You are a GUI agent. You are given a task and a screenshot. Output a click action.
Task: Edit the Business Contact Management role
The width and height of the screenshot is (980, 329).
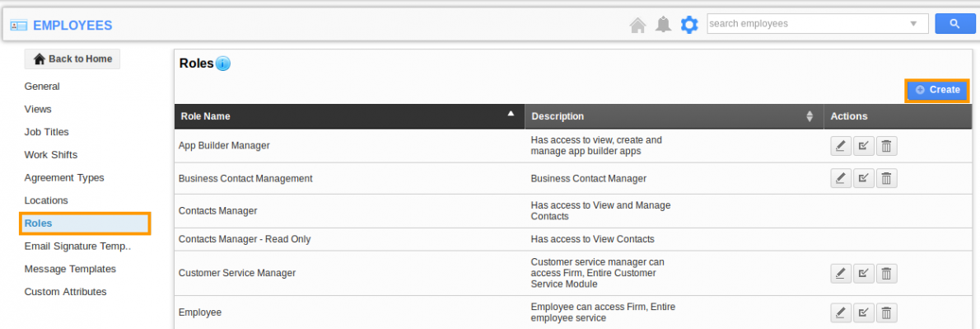pos(841,178)
